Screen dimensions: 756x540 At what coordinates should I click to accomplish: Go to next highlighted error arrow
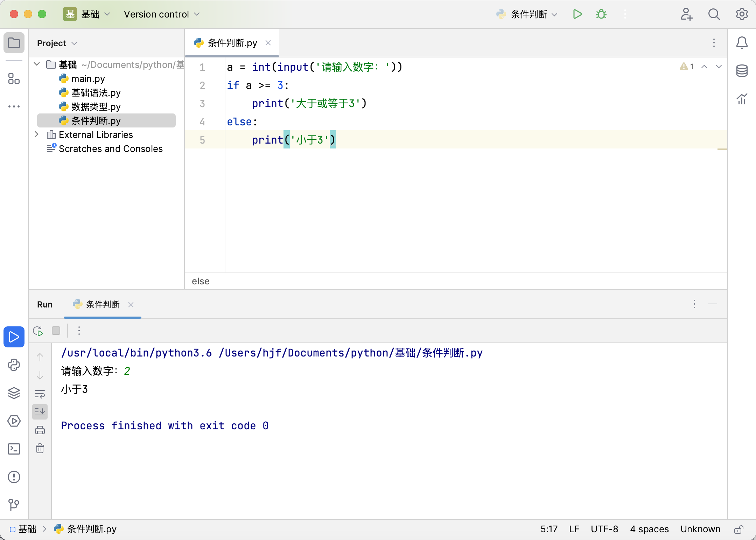coord(719,67)
